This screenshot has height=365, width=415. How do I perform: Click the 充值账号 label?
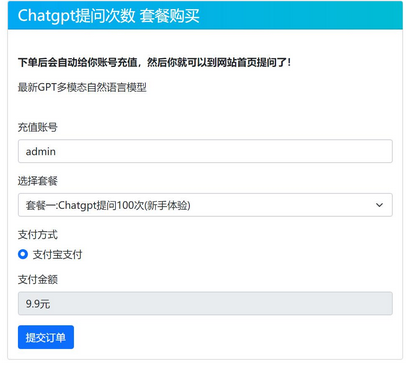coord(38,127)
